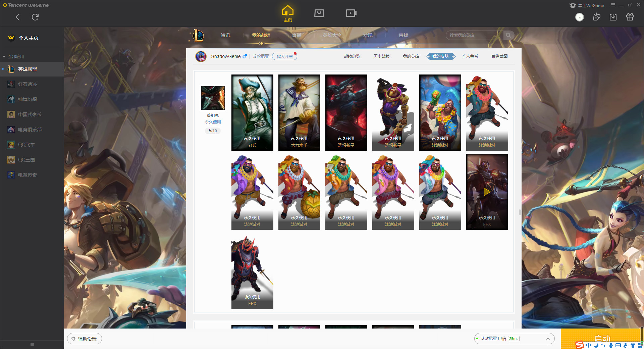Open the 恐惧新星 purple model card
This screenshot has width=644, height=349.
(393, 112)
